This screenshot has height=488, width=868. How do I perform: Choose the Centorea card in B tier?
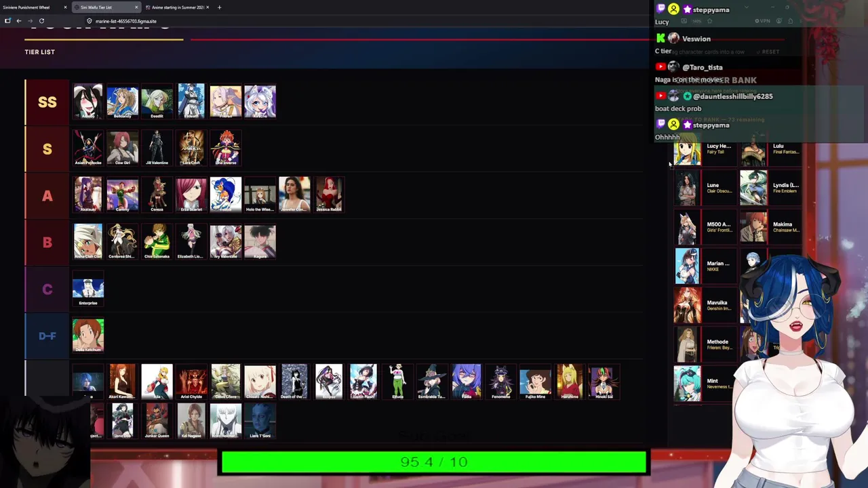pos(123,242)
